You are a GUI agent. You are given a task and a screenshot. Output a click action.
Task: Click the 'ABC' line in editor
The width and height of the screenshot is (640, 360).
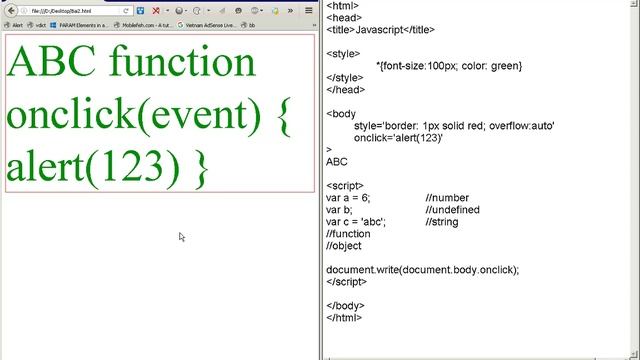[x=337, y=162]
